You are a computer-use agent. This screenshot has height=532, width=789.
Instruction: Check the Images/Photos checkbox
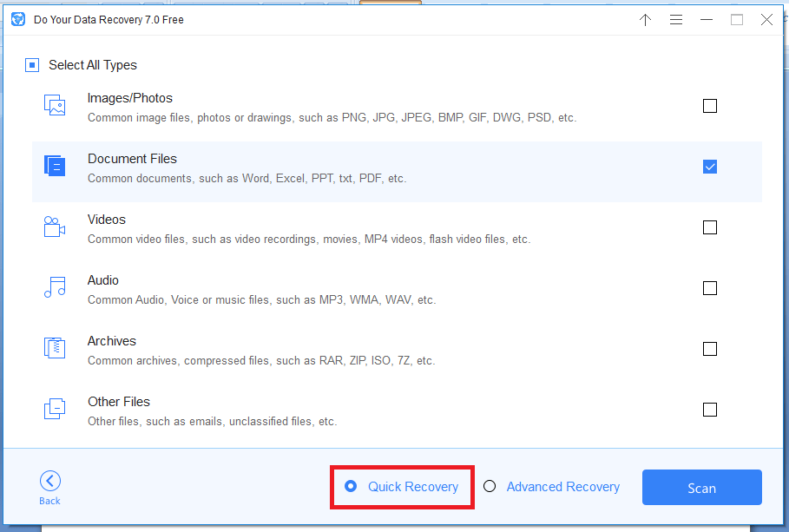[x=709, y=106]
